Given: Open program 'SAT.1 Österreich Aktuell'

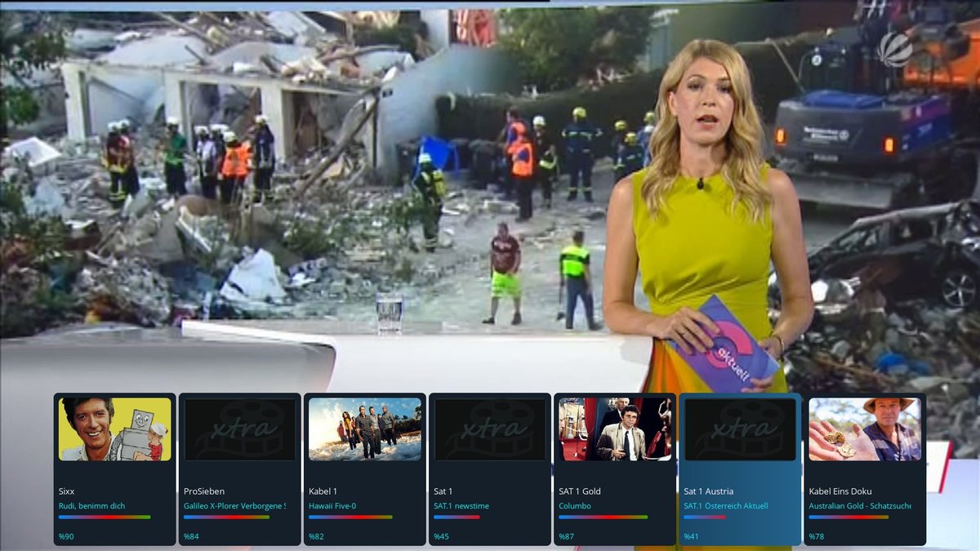Looking at the screenshot, I should pyautogui.click(x=726, y=506).
